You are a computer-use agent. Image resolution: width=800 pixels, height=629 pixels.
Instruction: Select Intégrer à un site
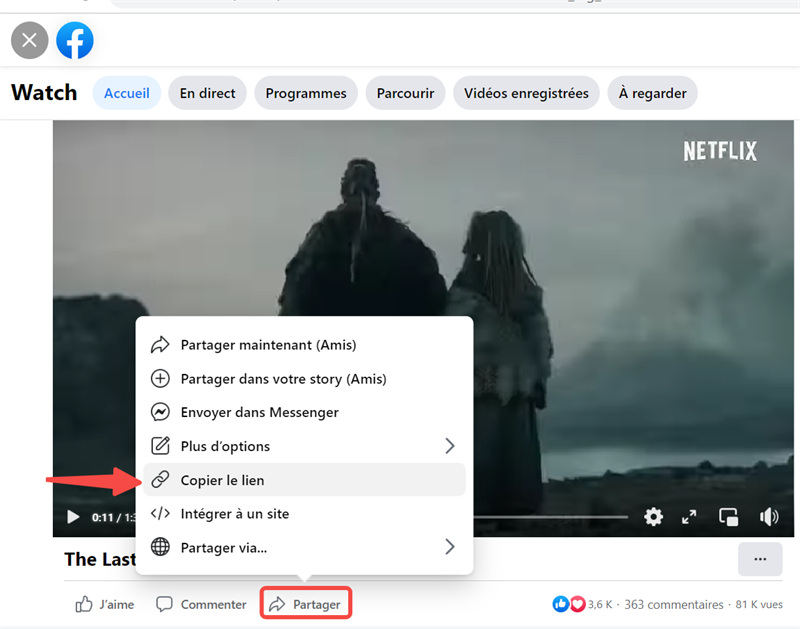tap(305, 514)
